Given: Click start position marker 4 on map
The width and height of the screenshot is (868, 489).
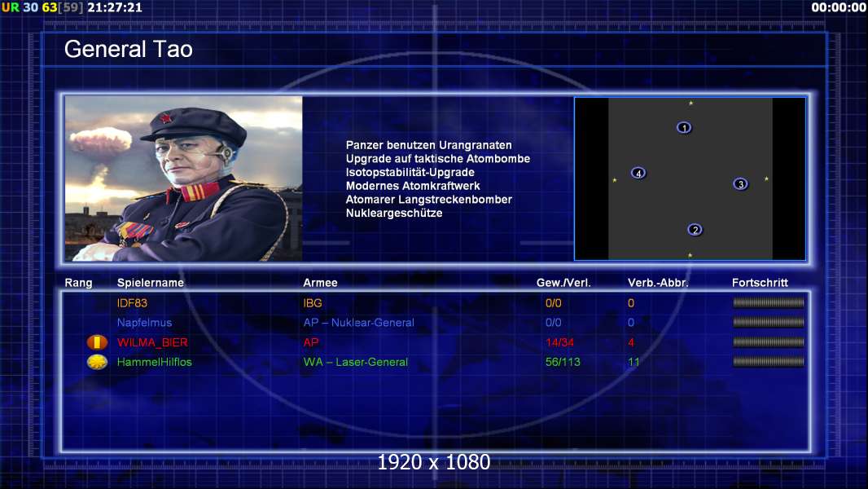Looking at the screenshot, I should tap(638, 174).
